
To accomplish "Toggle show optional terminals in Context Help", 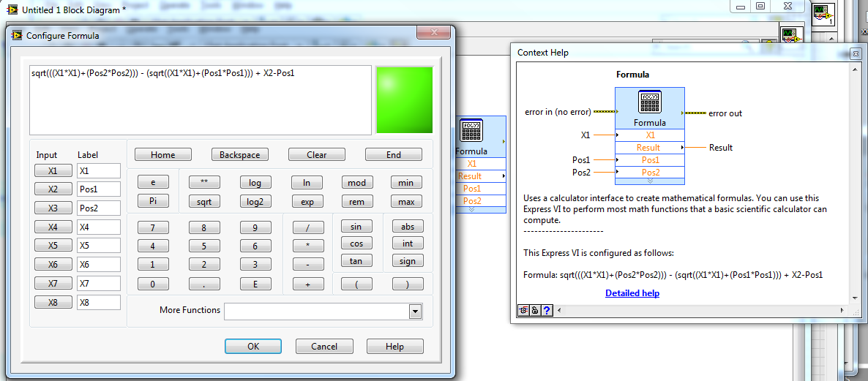I will pos(523,310).
